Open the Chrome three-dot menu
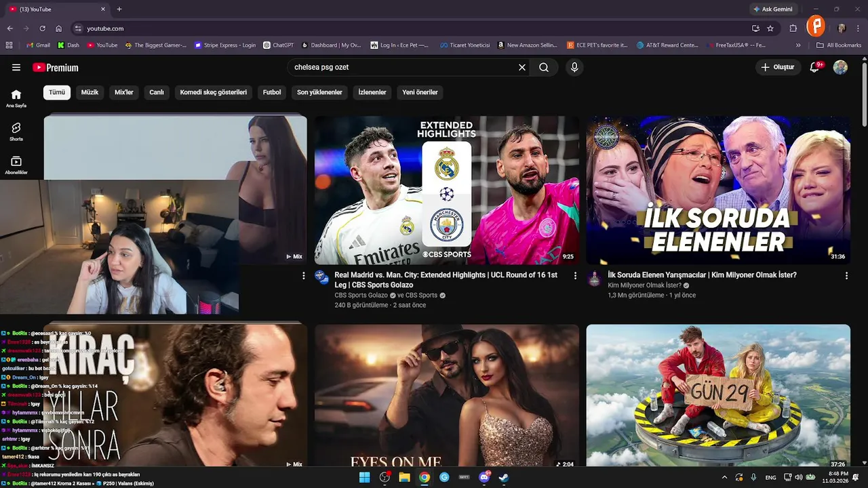The height and width of the screenshot is (488, 868). coord(857,28)
